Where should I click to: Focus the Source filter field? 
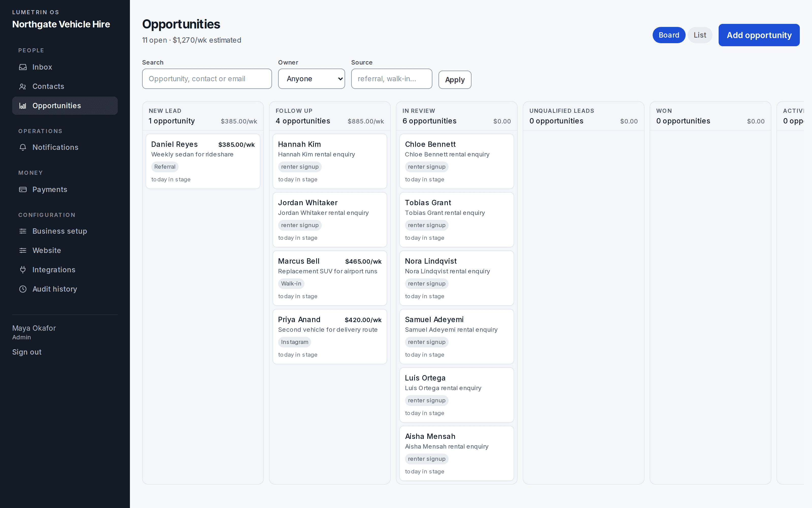pyautogui.click(x=392, y=79)
